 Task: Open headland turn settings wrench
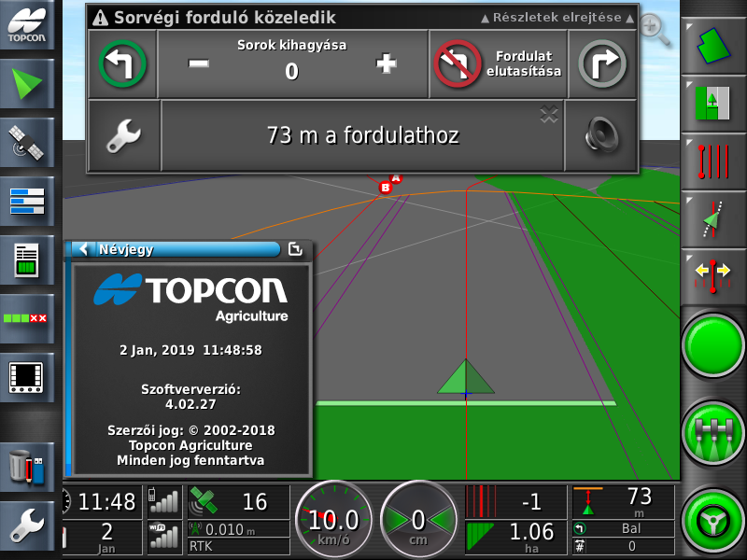(x=124, y=136)
